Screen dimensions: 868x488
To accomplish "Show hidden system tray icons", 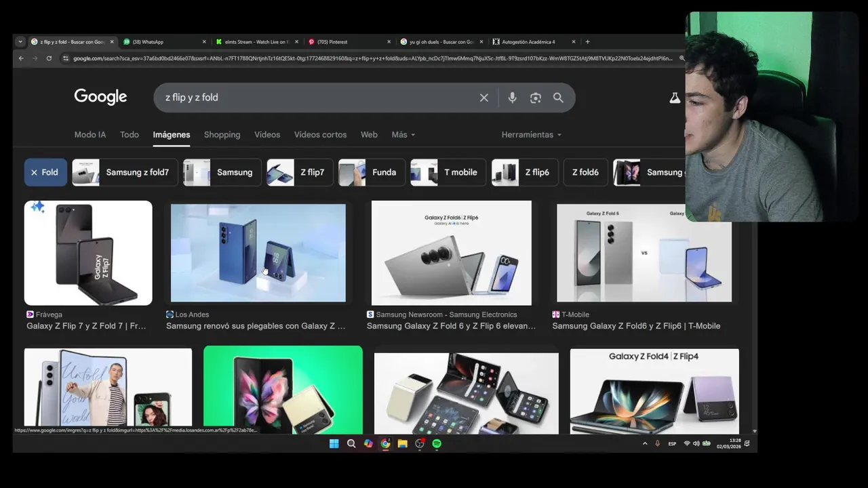I will pyautogui.click(x=645, y=443).
